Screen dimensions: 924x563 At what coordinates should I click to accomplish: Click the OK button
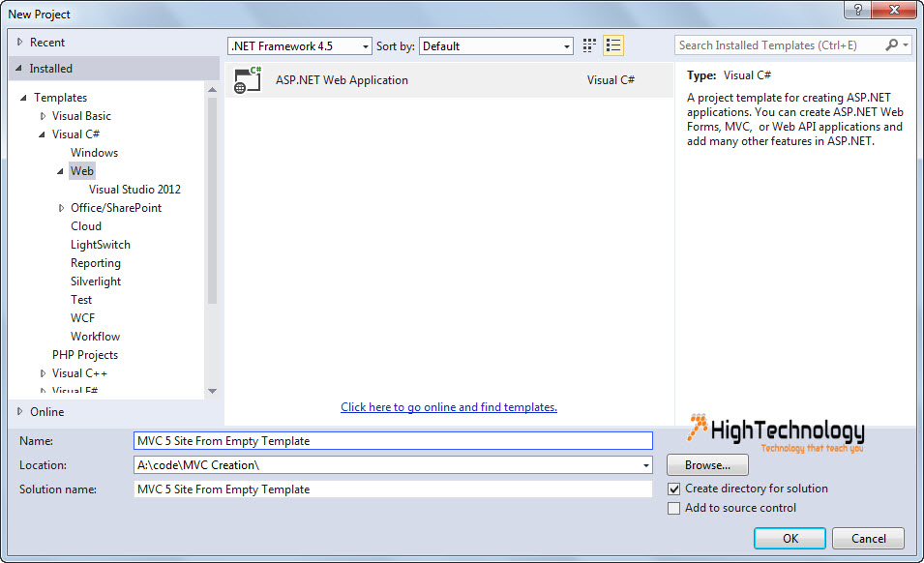pos(790,538)
